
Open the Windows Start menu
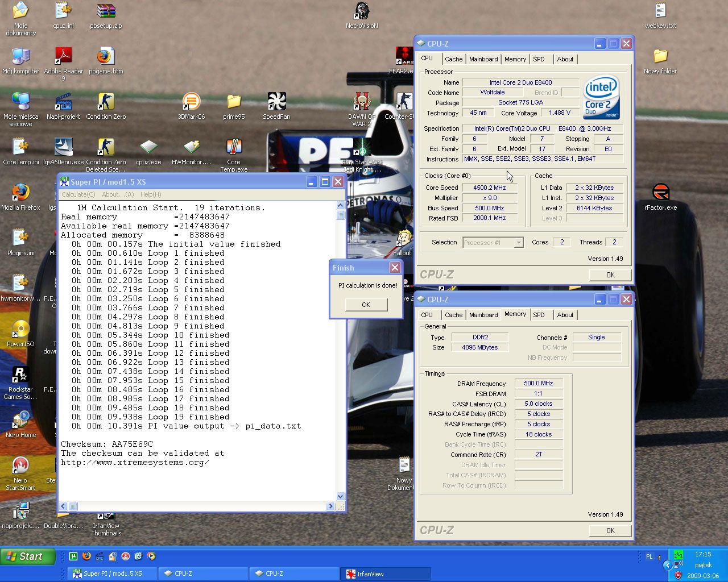click(28, 556)
